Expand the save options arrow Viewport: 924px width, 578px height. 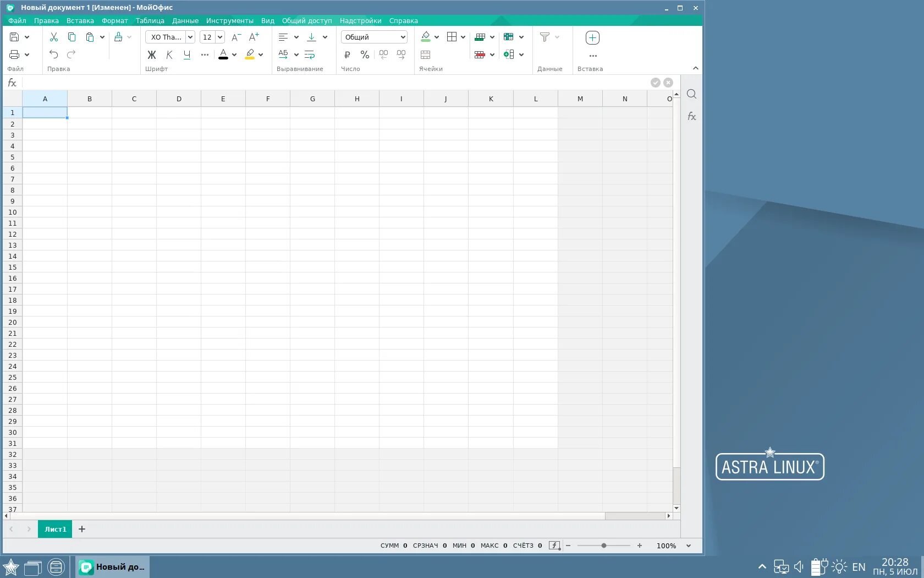point(27,37)
